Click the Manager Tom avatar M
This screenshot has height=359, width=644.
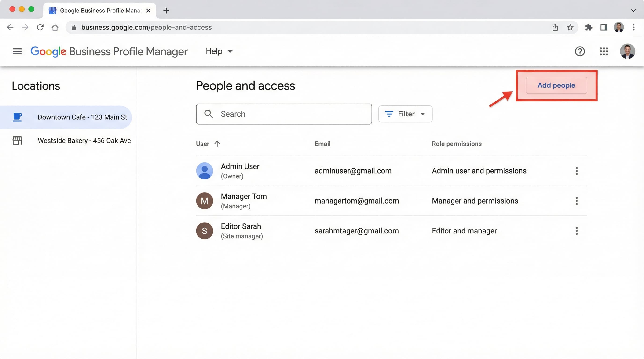[205, 201]
